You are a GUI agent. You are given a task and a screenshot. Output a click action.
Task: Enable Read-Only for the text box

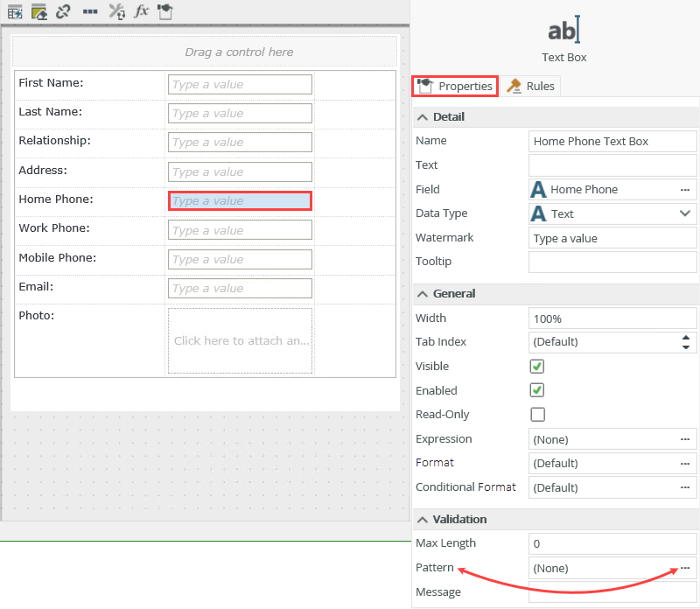(x=536, y=414)
